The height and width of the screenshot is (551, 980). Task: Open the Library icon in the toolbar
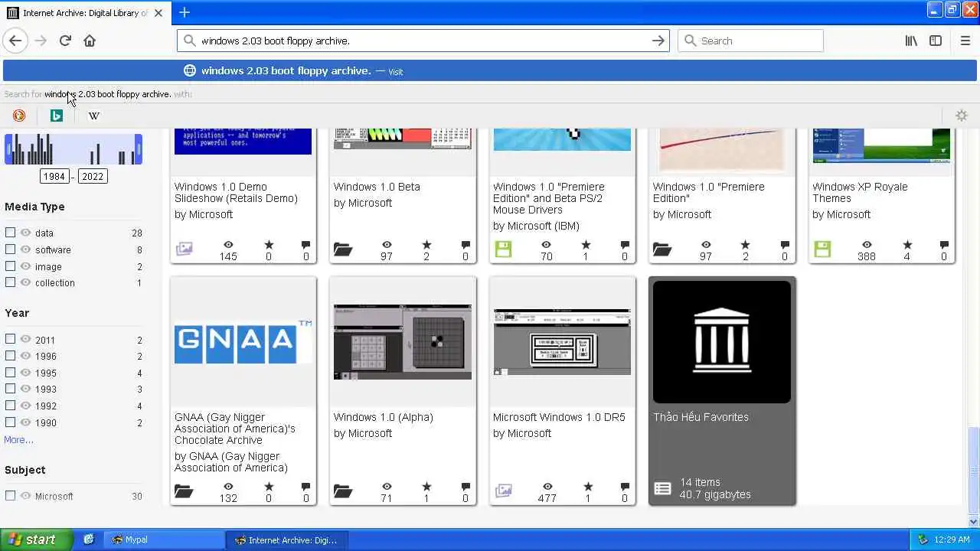[x=911, y=41]
